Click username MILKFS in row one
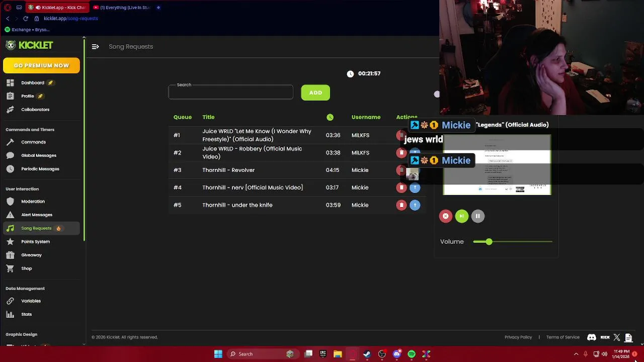 point(360,135)
